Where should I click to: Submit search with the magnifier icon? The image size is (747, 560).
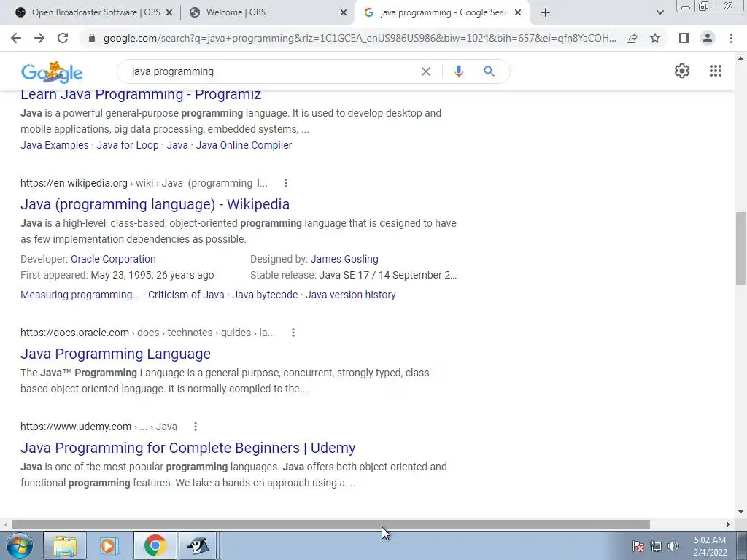(x=489, y=71)
